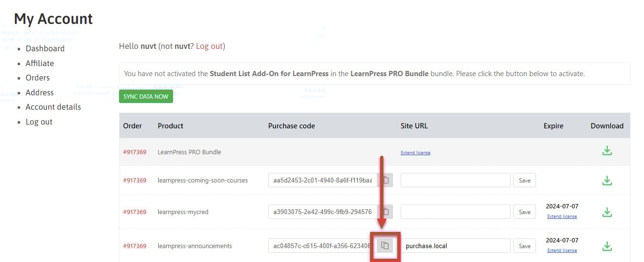Open the Address section
Screen dimensions: 644x262
click(40, 92)
